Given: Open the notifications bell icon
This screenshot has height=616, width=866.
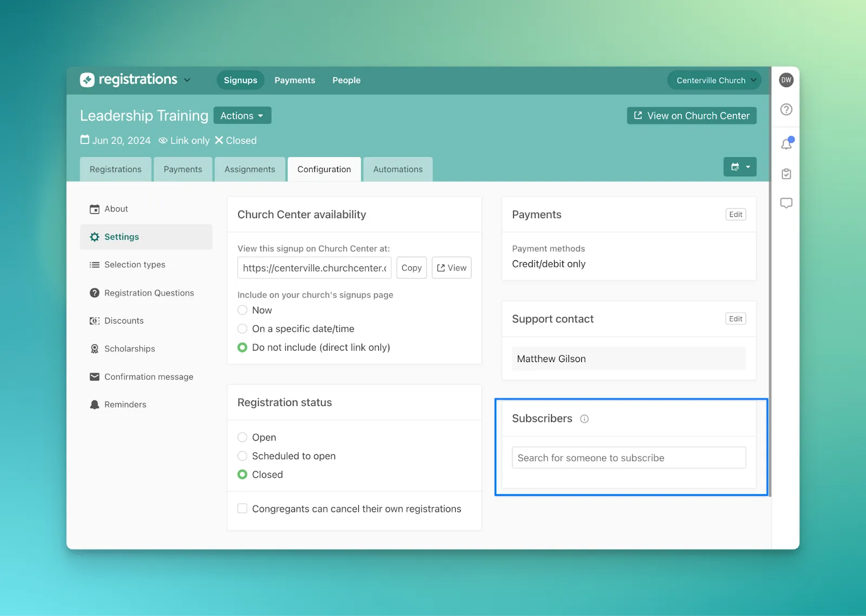Looking at the screenshot, I should click(x=786, y=144).
